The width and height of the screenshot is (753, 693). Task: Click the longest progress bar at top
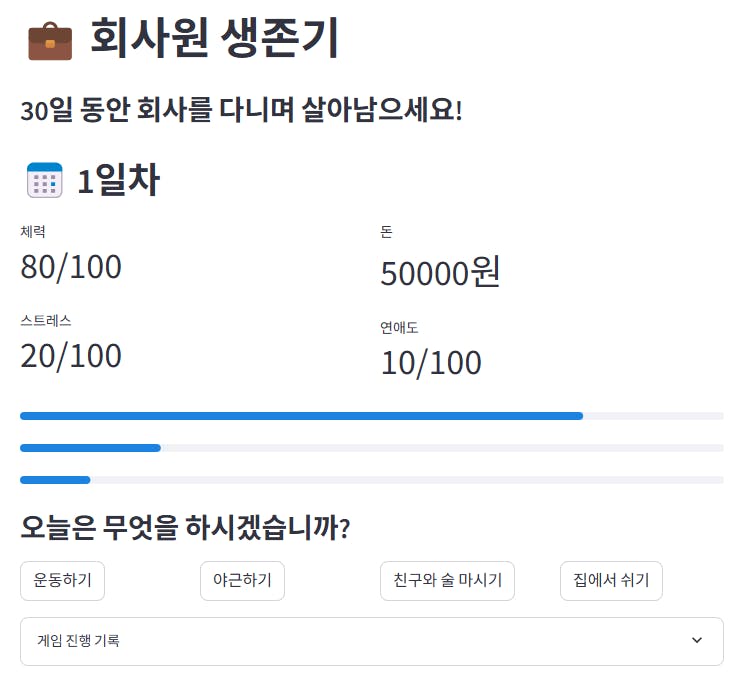[x=300, y=416]
